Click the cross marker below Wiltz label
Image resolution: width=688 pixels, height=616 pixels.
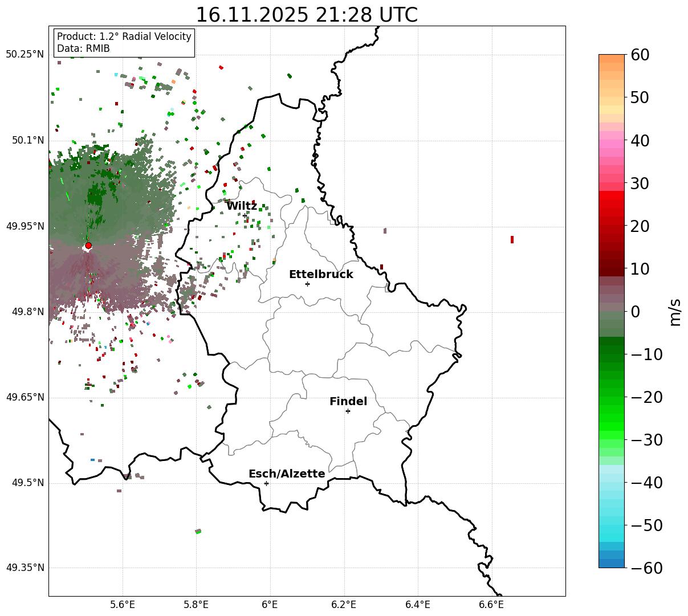[x=245, y=215]
